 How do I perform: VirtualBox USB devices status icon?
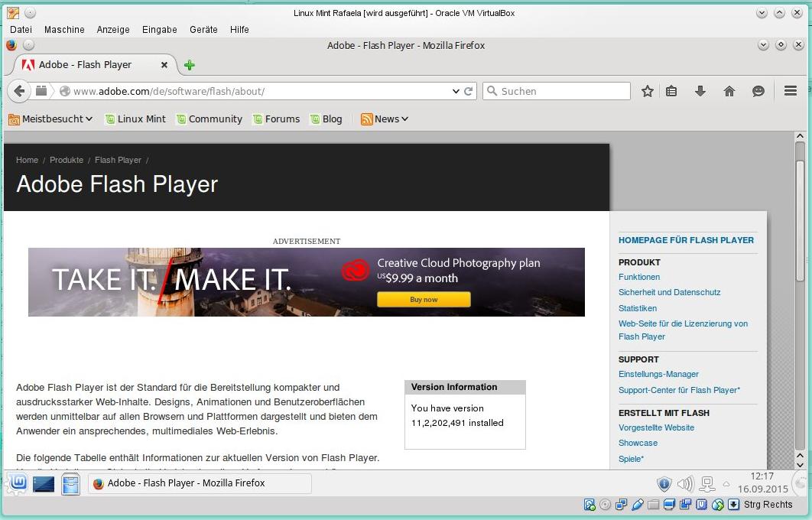click(638, 505)
